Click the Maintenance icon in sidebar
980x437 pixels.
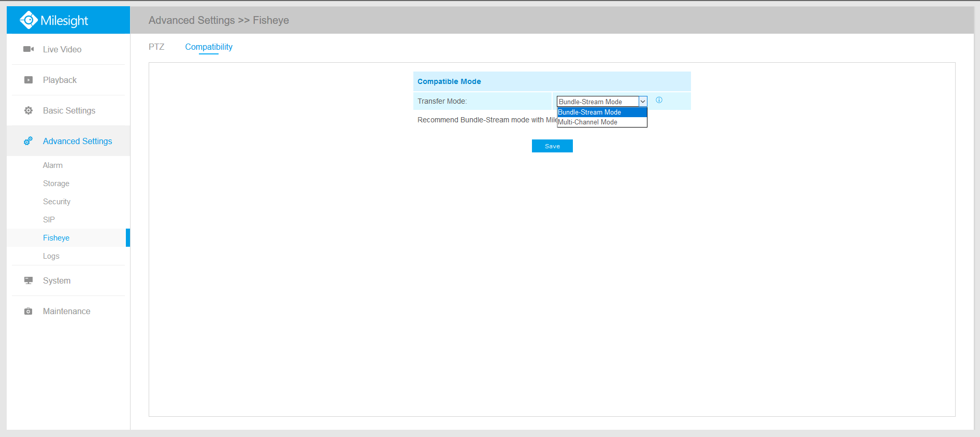click(x=28, y=311)
